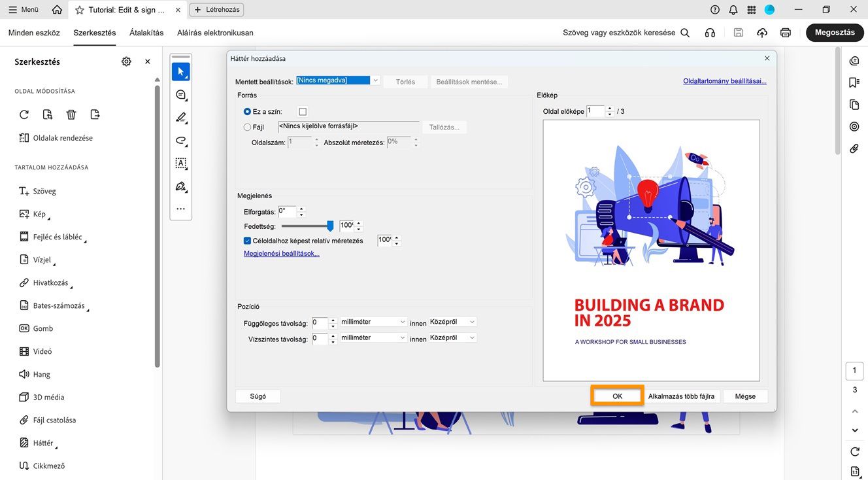Go to the Home icon
This screenshot has height=480, width=868.
pyautogui.click(x=58, y=10)
